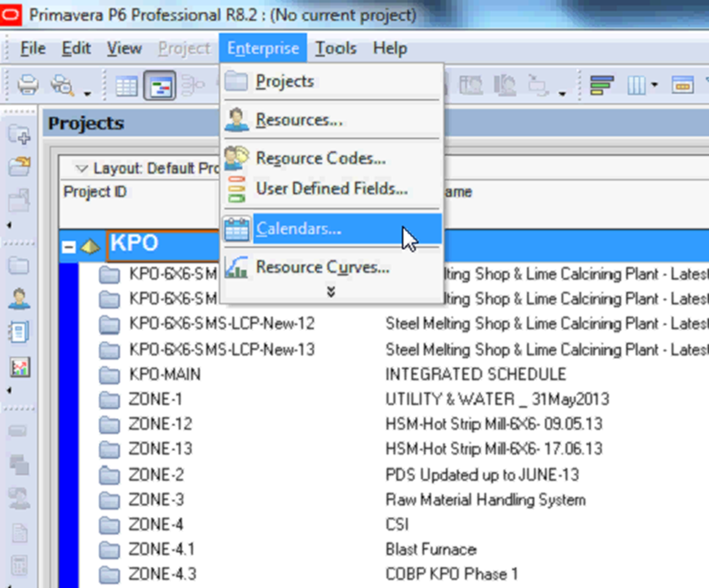Open the dropdown arrow after the level resources icon
Screen dimensions: 709x588
[x=562, y=94]
